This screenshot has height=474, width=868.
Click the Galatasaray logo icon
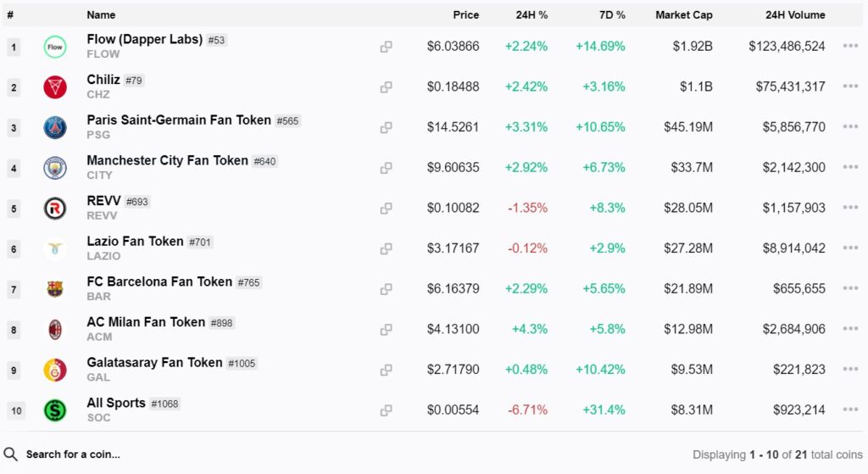[55, 371]
